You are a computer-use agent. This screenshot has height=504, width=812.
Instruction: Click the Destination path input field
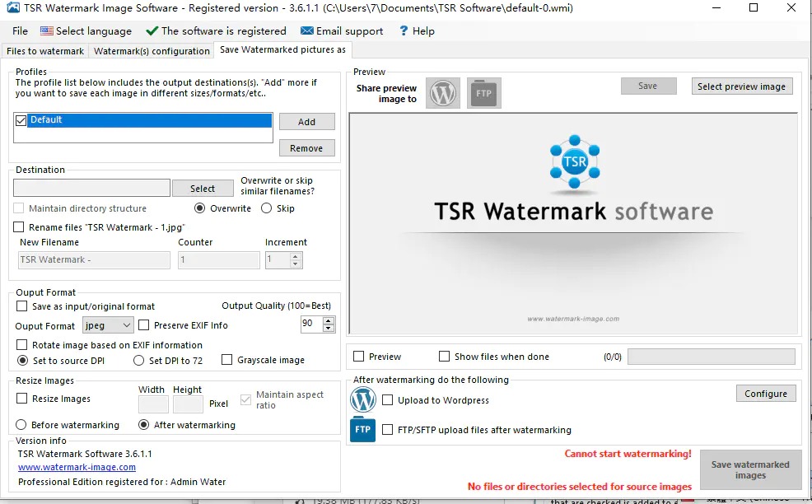pos(91,189)
